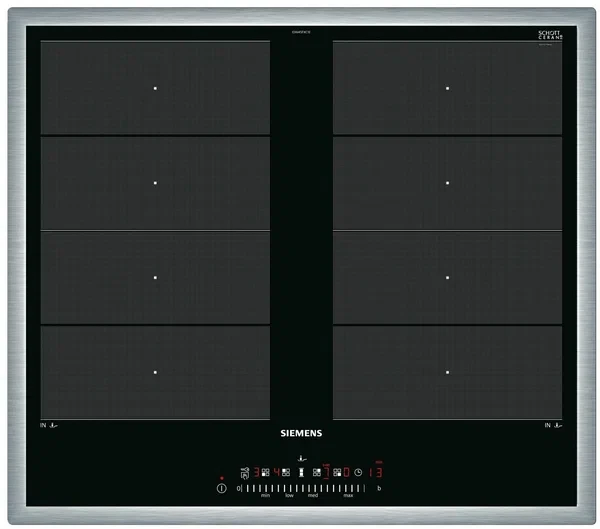Viewport: 600px width, 529px height.
Task: Touch the bottom-right cooking zone center dot
Action: pos(446,372)
